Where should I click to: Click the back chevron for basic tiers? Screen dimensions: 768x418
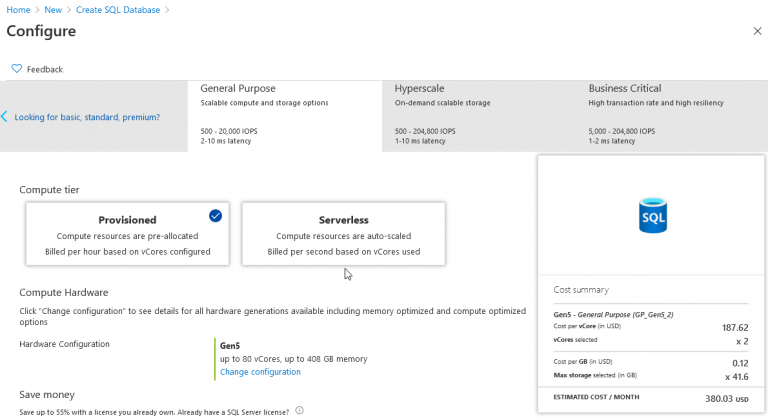click(5, 116)
